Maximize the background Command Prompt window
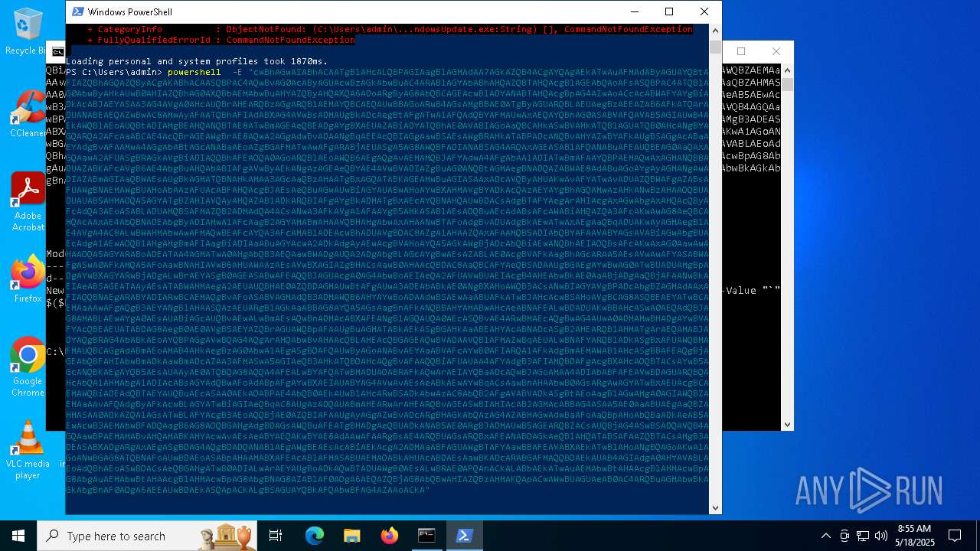 click(x=741, y=51)
